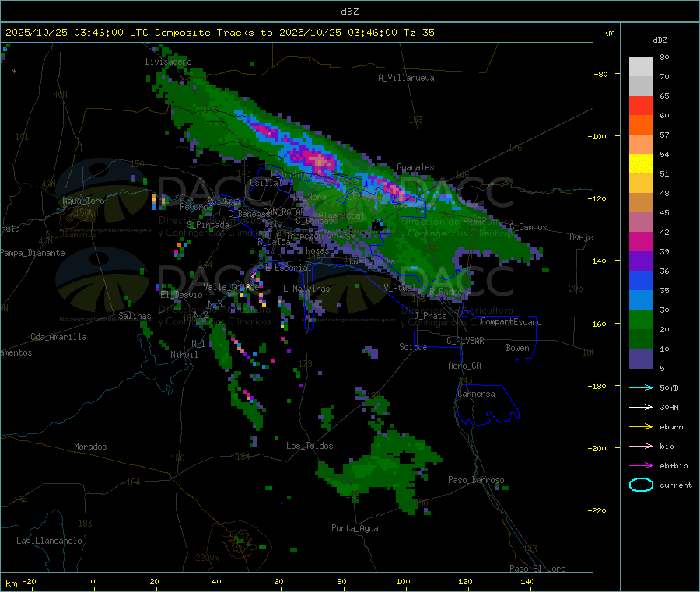The width and height of the screenshot is (700, 592).
Task: Click the A_Villanueva map label
Action: [406, 78]
